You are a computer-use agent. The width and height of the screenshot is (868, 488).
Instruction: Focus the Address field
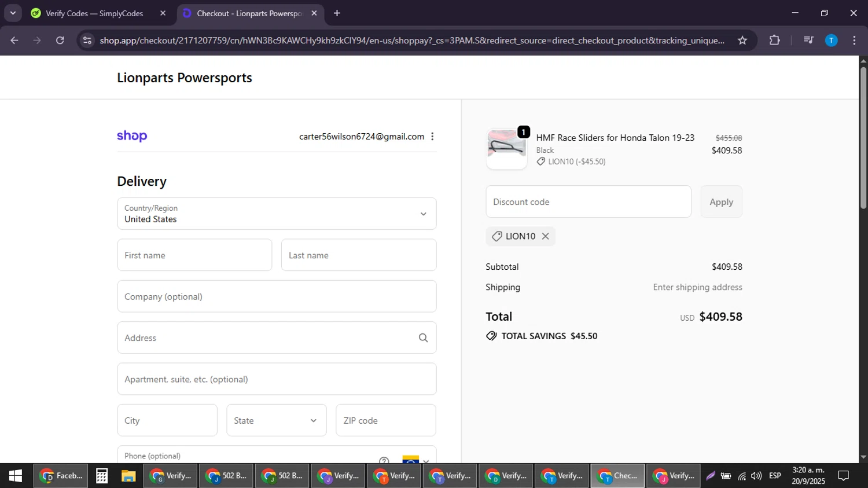coord(277,337)
